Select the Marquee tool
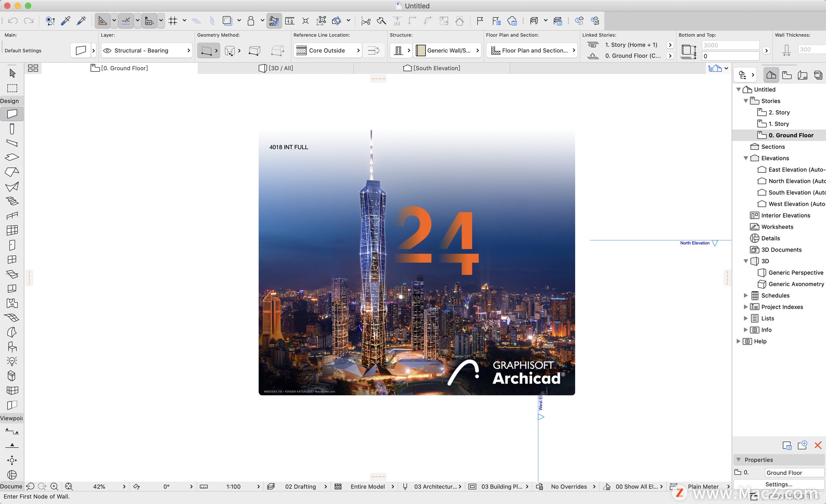Viewport: 826px width, 504px height. [x=12, y=88]
